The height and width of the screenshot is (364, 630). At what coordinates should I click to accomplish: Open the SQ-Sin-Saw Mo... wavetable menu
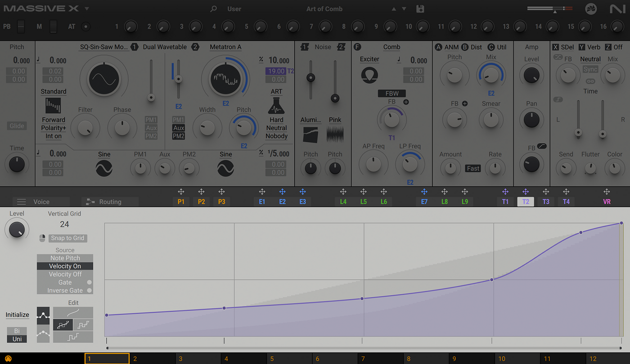104,47
